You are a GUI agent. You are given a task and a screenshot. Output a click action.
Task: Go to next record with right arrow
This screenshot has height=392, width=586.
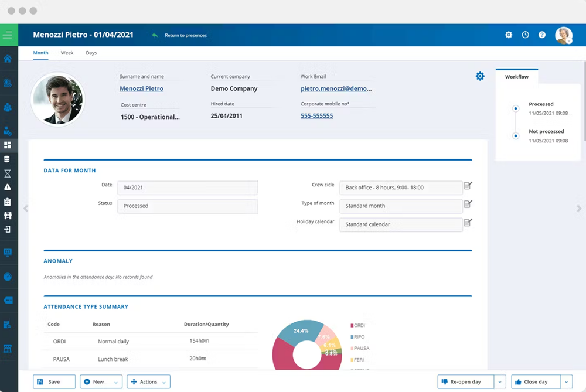tap(579, 209)
